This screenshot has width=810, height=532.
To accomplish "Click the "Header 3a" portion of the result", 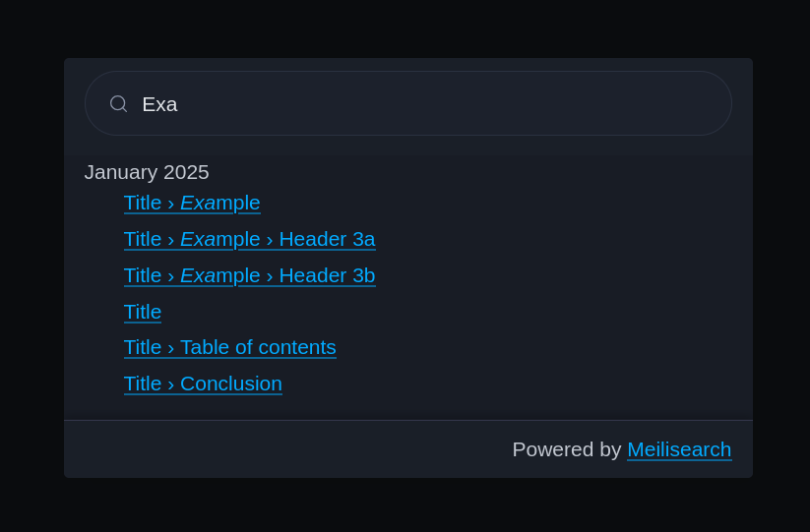I will pyautogui.click(x=327, y=239).
